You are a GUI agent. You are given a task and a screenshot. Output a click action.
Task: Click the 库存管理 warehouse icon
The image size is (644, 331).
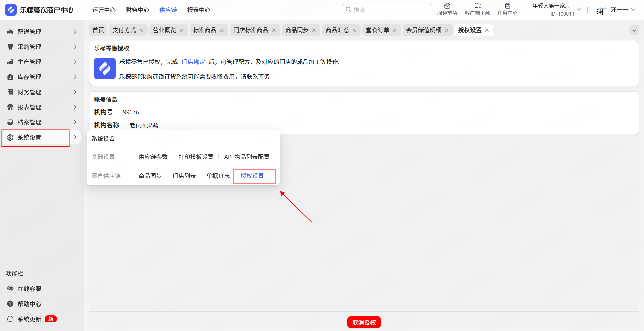[x=10, y=77]
